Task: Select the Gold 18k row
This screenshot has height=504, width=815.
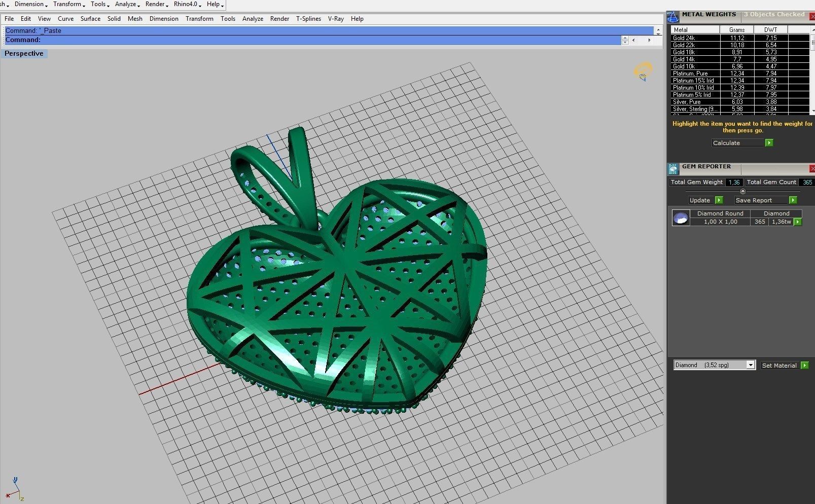Action: pyautogui.click(x=740, y=52)
